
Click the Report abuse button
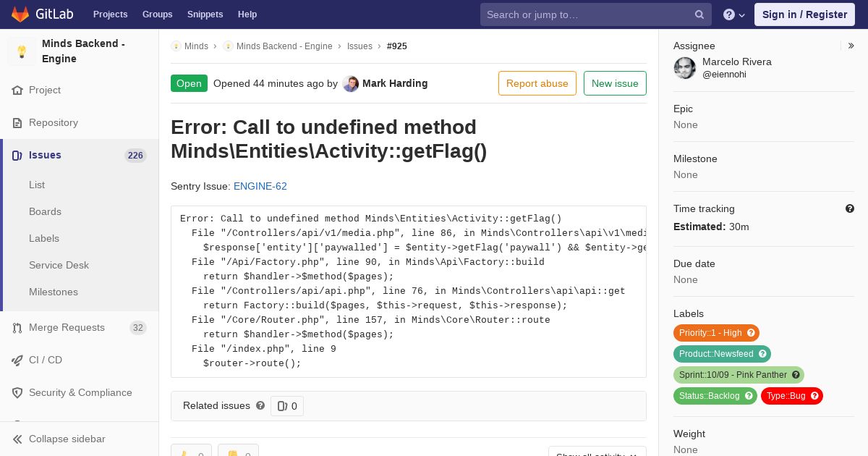537,83
